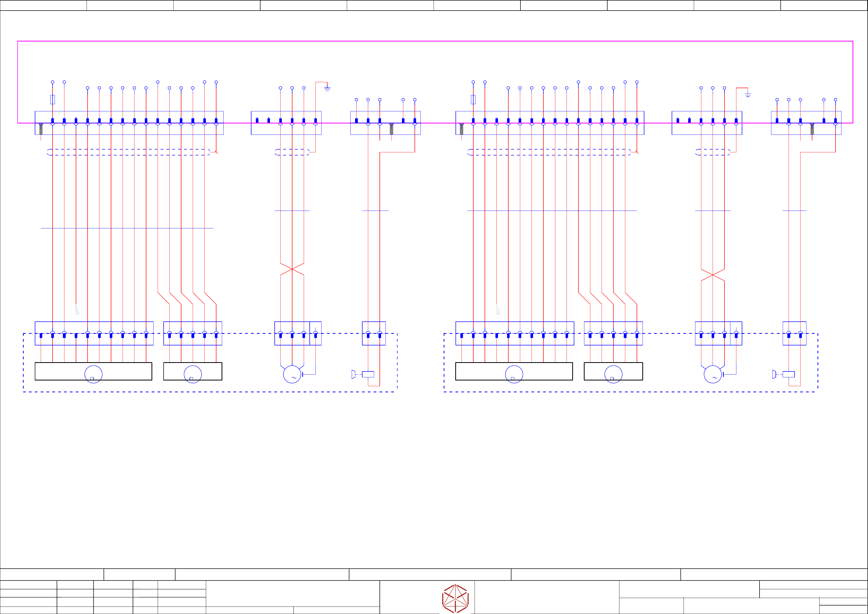Click relay coil rectangle beside left buzzer

pos(368,374)
